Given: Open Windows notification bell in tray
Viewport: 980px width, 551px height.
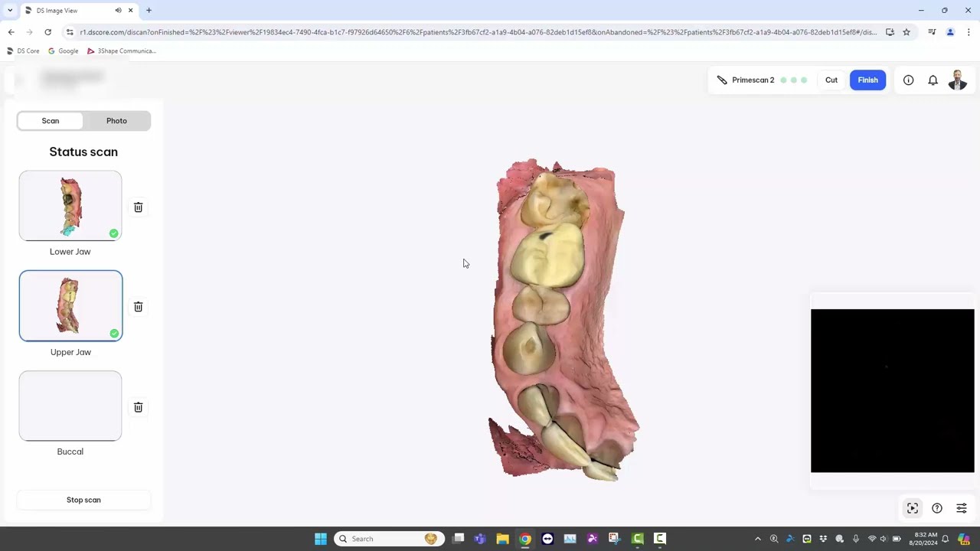Looking at the screenshot, I should (946, 539).
